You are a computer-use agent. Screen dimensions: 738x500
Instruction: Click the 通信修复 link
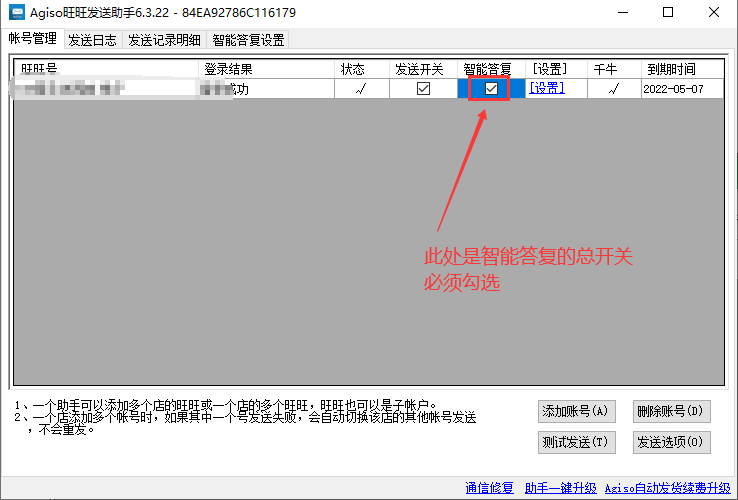pos(489,488)
